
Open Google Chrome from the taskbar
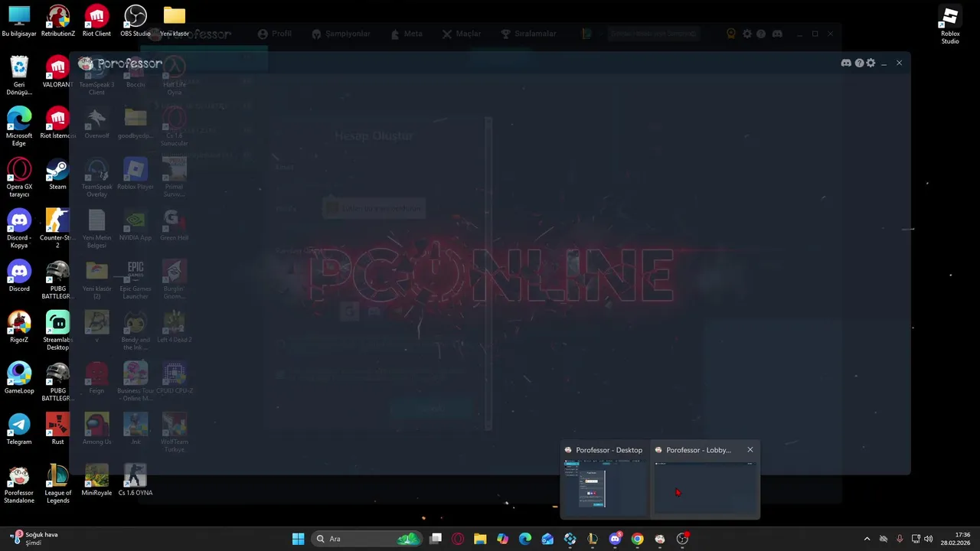tap(637, 539)
